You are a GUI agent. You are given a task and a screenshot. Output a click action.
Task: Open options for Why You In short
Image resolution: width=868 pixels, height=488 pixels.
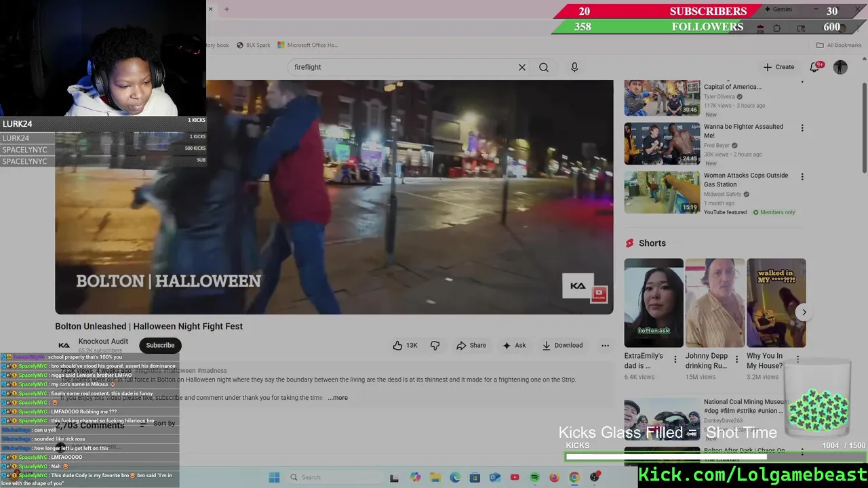click(797, 359)
